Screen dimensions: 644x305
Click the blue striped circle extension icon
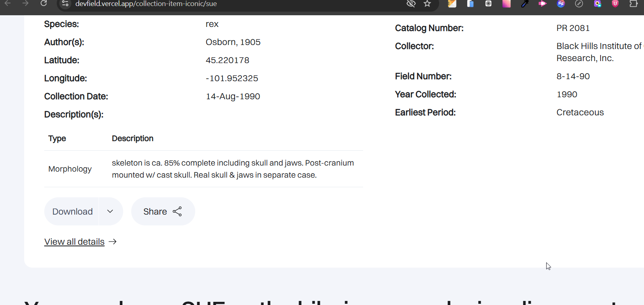561,4
